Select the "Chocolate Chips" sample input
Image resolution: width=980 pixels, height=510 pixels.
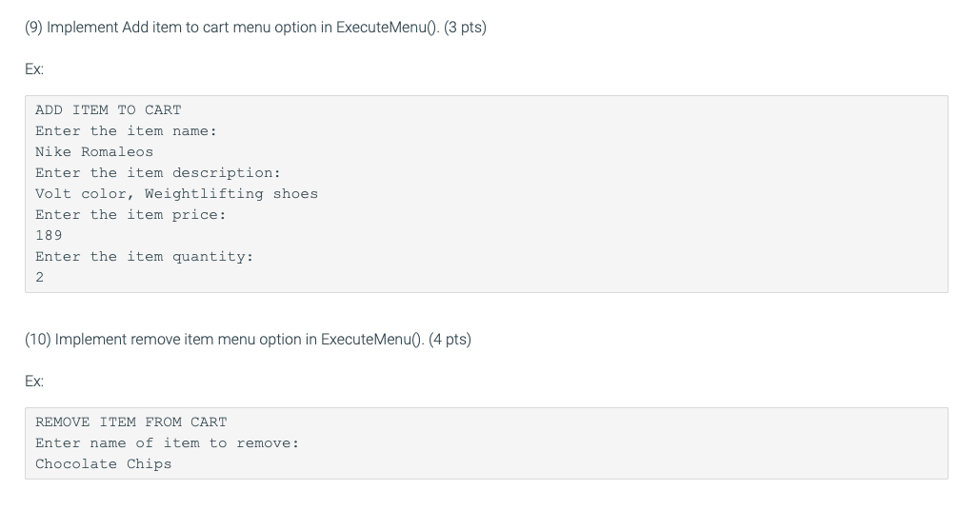pyautogui.click(x=103, y=464)
